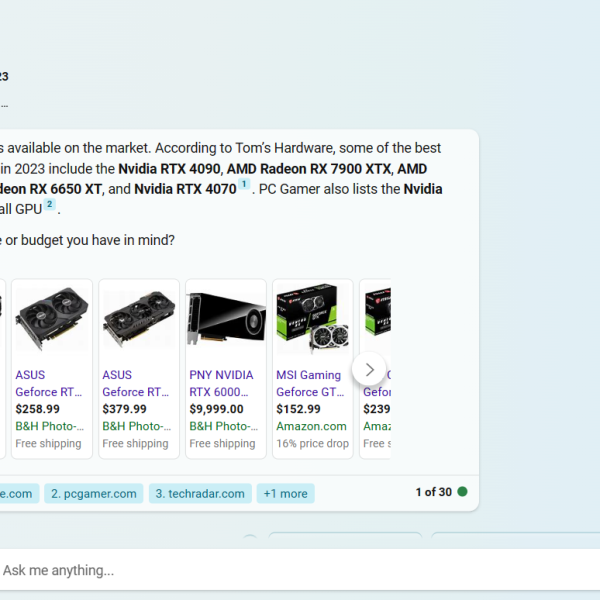This screenshot has height=600, width=600.
Task: Click the PNY NVIDIA RTX 6000 title
Action: (x=221, y=383)
